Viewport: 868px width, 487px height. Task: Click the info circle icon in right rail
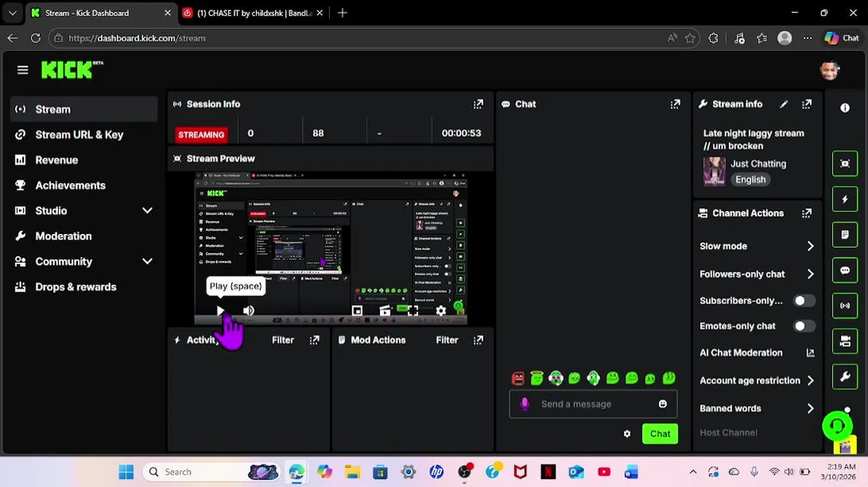pos(845,108)
